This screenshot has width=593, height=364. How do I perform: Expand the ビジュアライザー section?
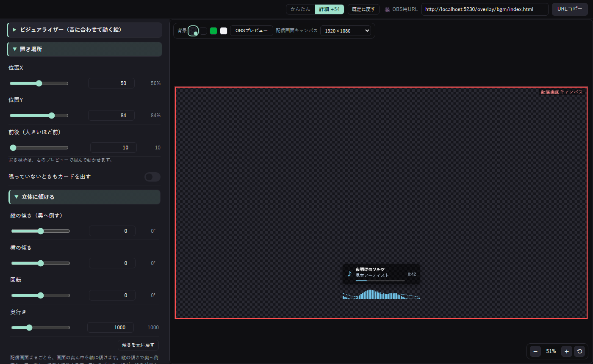click(x=85, y=30)
